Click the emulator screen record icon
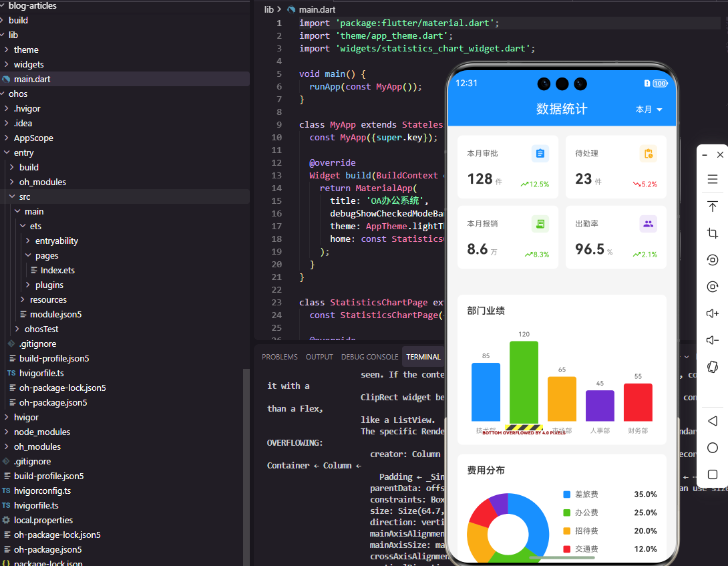The height and width of the screenshot is (566, 728). tap(712, 260)
